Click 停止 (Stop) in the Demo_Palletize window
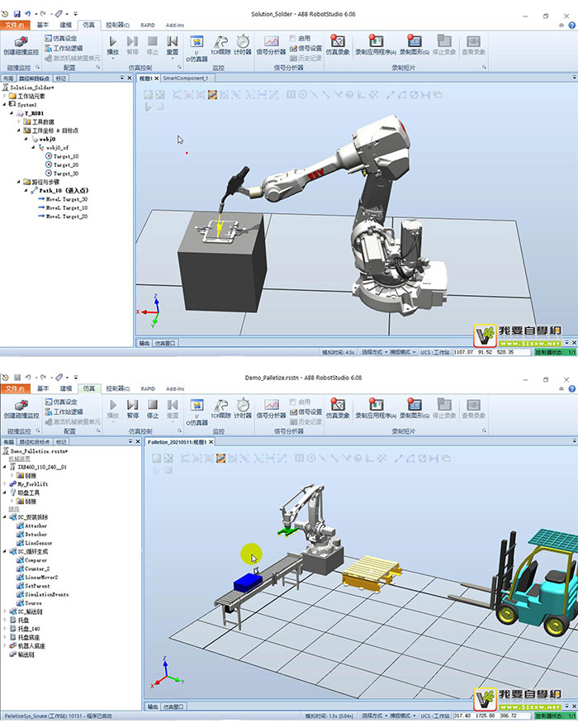Screen dimensions: 578x728 pyautogui.click(x=152, y=409)
